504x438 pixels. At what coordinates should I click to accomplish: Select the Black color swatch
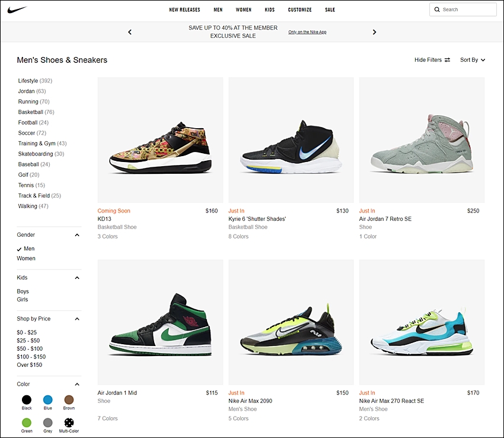tap(27, 400)
